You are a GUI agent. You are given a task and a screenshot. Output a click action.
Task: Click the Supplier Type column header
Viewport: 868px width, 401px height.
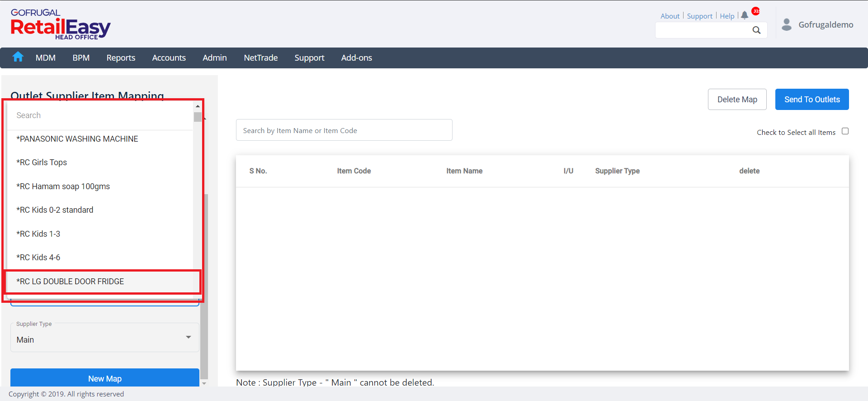point(618,171)
